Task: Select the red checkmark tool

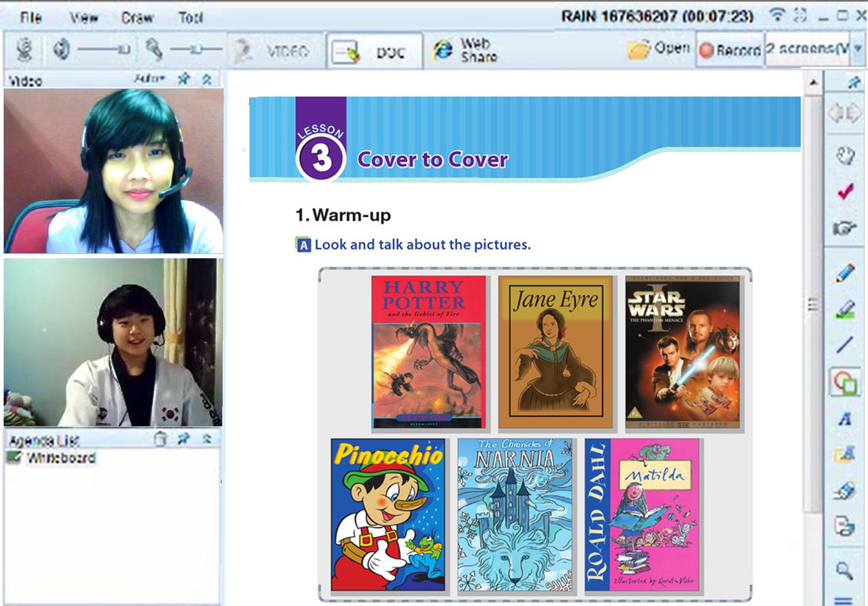Action: (845, 192)
